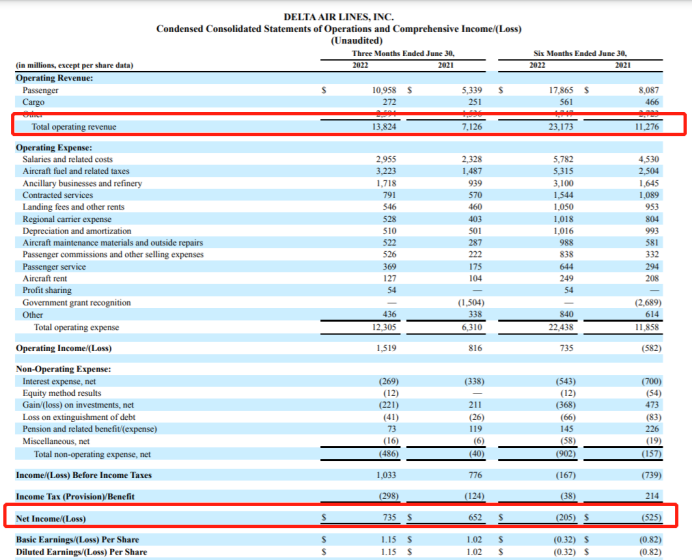Click the salaries value '2,955'

coord(386,159)
